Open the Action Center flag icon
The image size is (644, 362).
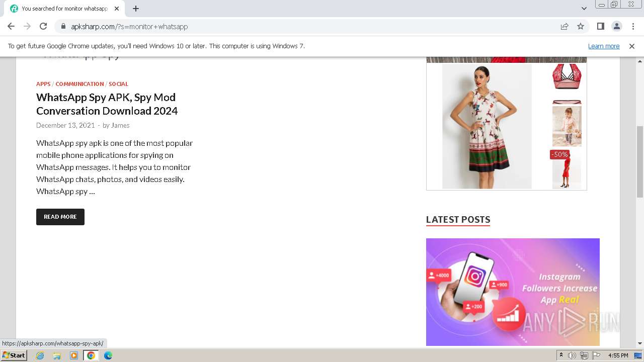(x=596, y=355)
